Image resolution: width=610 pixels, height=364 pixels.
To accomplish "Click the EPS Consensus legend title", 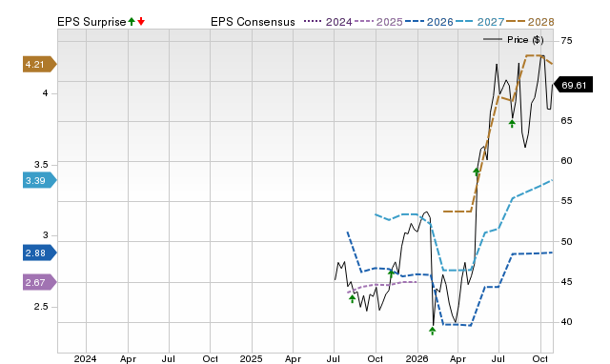I will pyautogui.click(x=253, y=22).
